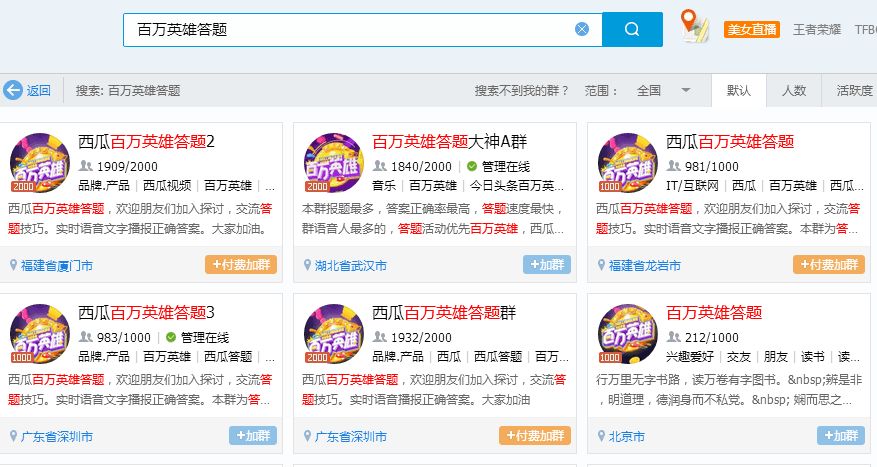Image resolution: width=877 pixels, height=467 pixels.
Task: Click member count 1909/2000
Action: 127,167
